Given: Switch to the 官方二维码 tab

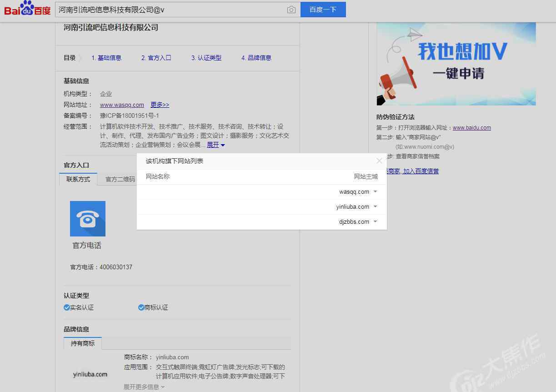Looking at the screenshot, I should tap(120, 179).
